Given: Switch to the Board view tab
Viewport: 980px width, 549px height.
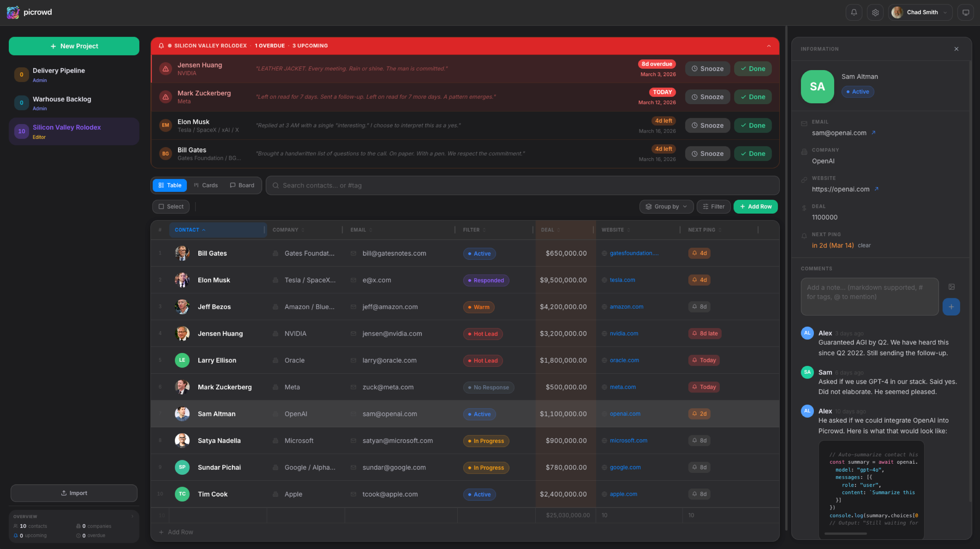Looking at the screenshot, I should (x=242, y=185).
